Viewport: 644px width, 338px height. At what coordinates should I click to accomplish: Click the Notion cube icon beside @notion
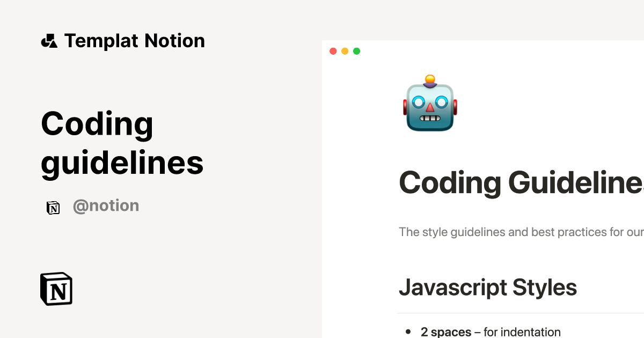tap(53, 207)
